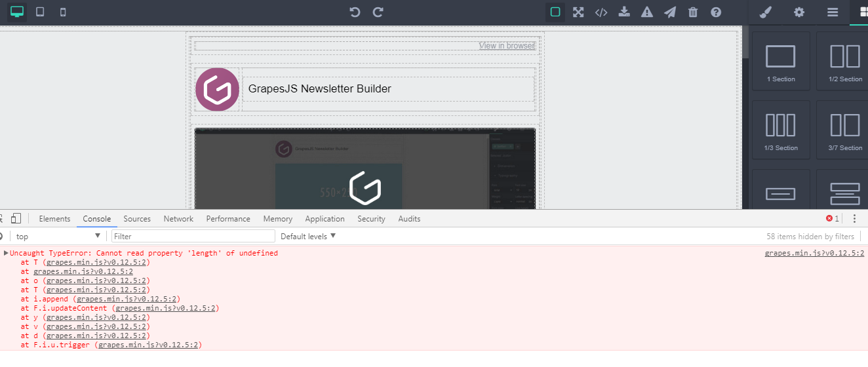Viewport: 868px width, 367px height.
Task: Switch to mobile device view
Action: tap(63, 12)
